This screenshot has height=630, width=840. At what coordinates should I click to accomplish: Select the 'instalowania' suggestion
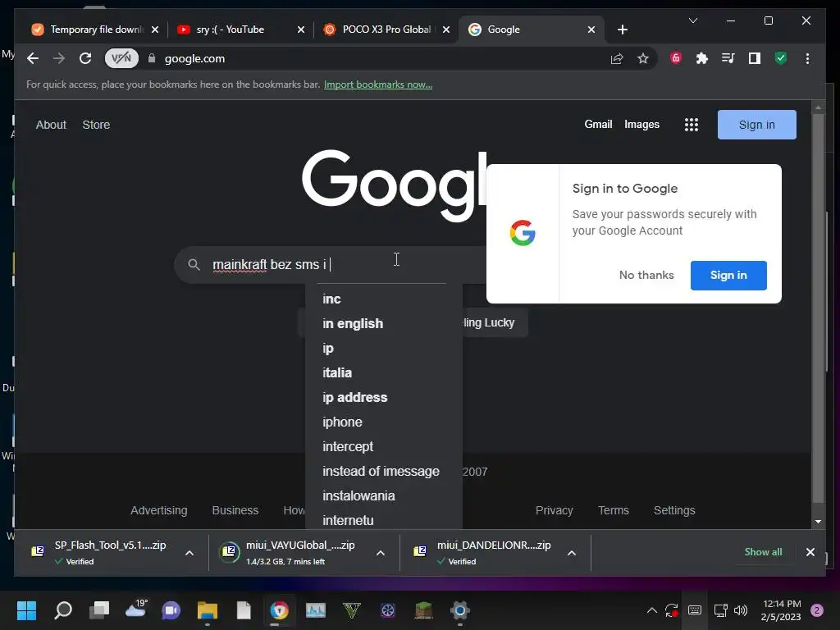coord(384,496)
